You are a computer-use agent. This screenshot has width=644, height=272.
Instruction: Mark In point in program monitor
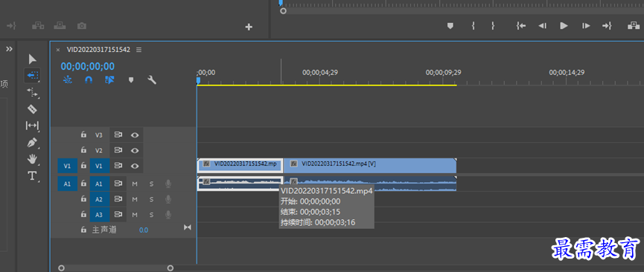(x=474, y=26)
